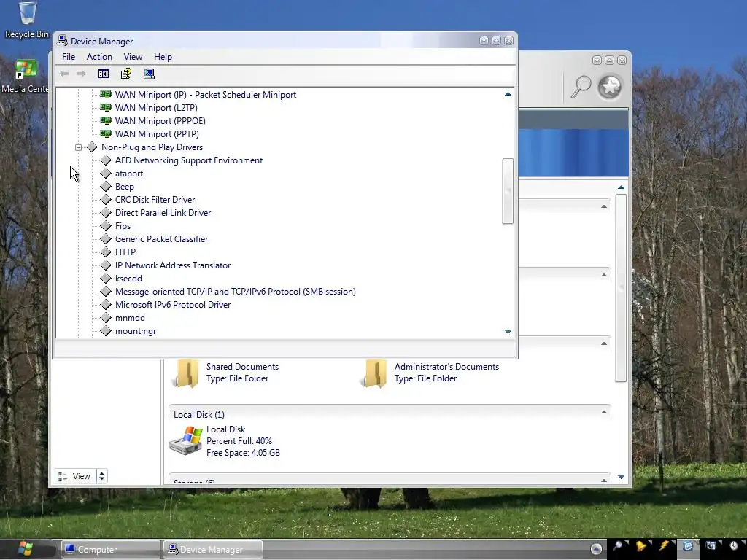Open the View stepper arrows in Computer window

point(101,476)
